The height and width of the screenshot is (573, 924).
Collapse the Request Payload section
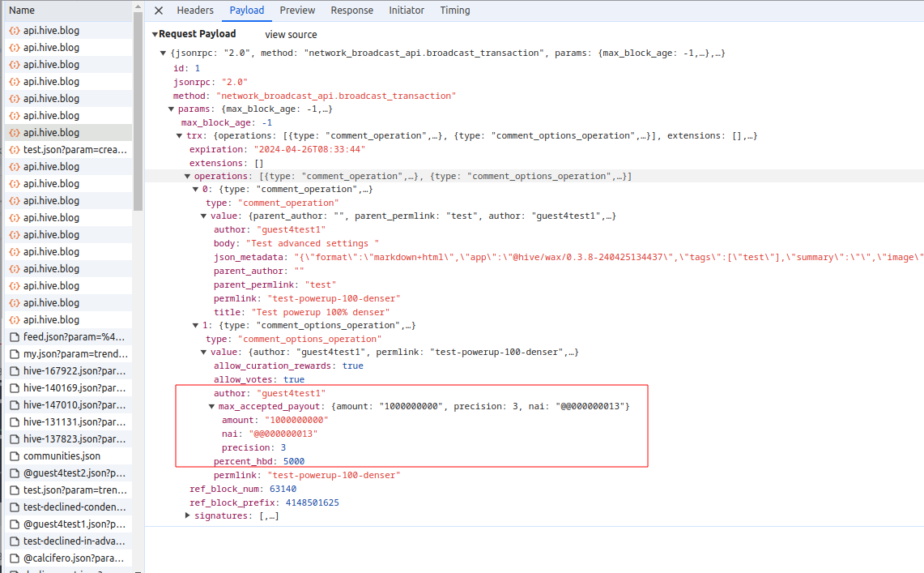pyautogui.click(x=155, y=34)
